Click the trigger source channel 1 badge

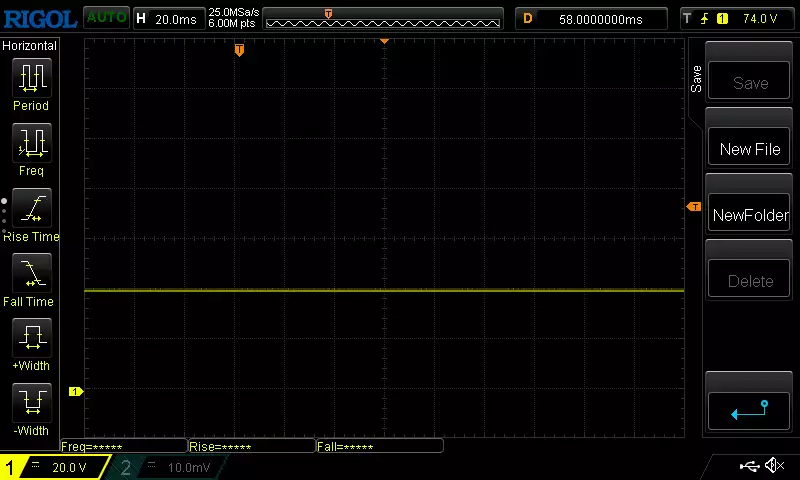pos(722,19)
